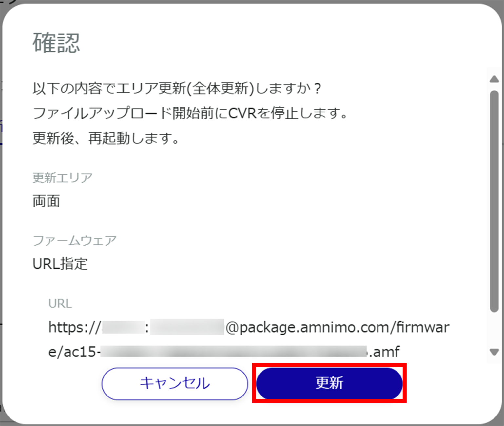Viewport: 504px width, 426px height.
Task: Click the .amf file extension text
Action: [x=383, y=352]
